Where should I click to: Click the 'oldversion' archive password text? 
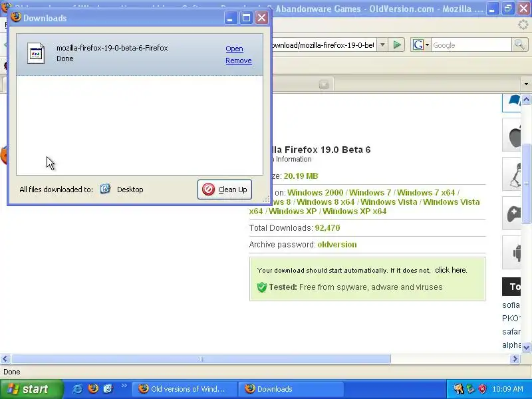(337, 245)
